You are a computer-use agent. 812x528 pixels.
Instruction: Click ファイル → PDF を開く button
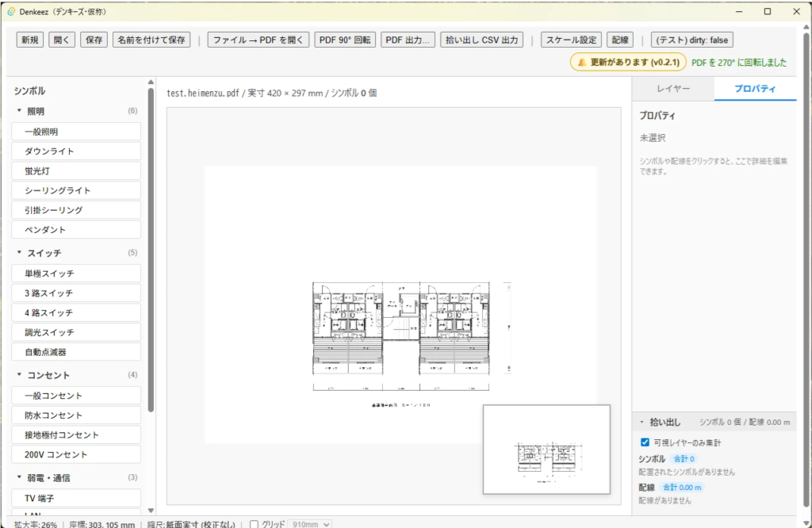(x=259, y=40)
